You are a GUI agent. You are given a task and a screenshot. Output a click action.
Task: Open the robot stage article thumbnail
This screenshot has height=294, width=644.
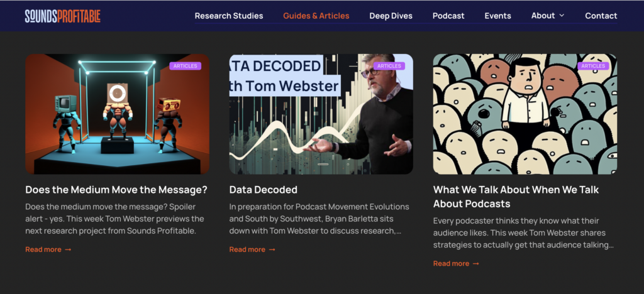click(x=117, y=114)
